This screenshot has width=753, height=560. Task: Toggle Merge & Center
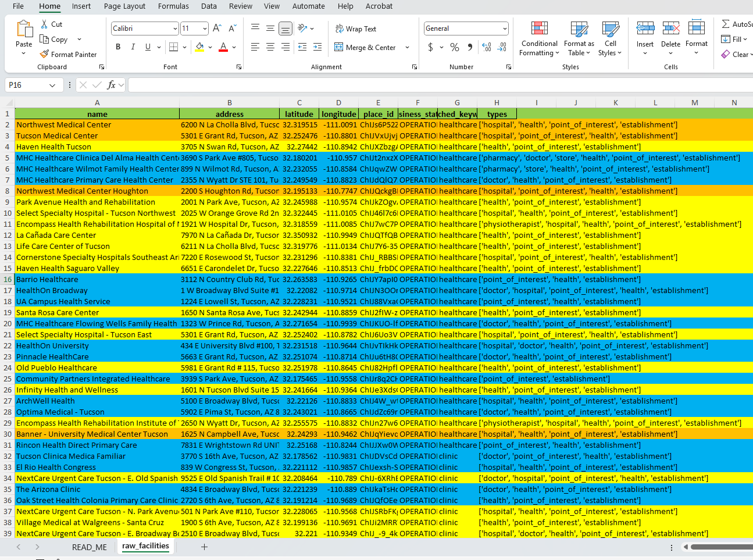[x=366, y=47]
